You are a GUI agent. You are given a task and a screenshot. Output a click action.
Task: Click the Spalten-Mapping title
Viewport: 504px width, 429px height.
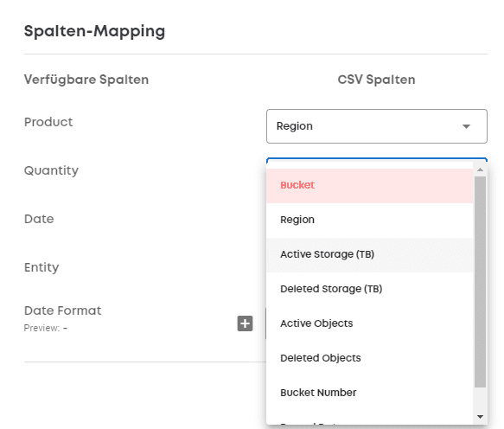(x=94, y=31)
